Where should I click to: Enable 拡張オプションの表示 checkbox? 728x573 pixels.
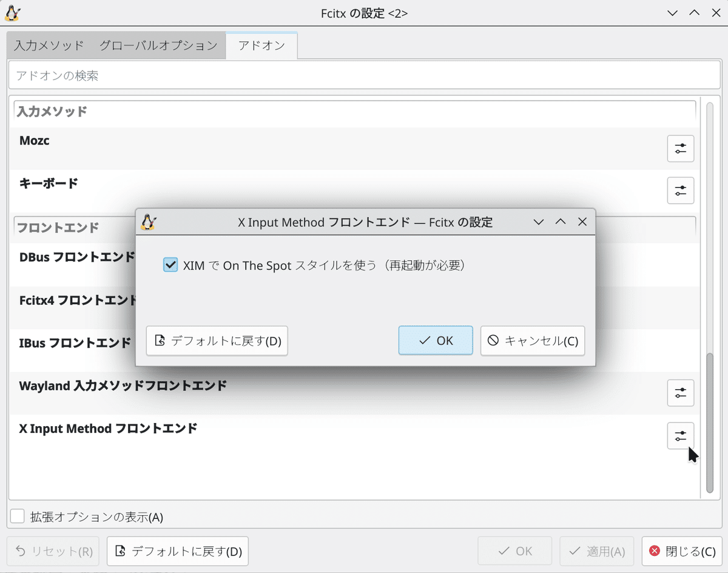[x=18, y=517]
